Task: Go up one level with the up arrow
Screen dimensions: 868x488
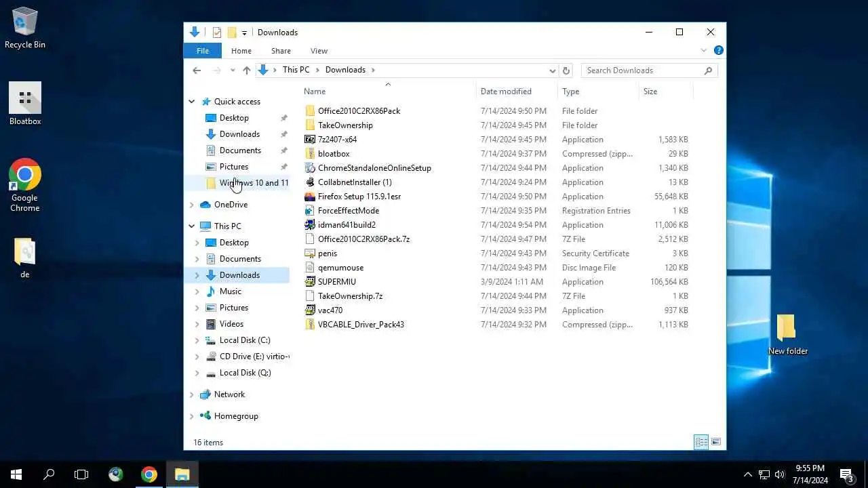Action: (x=246, y=70)
